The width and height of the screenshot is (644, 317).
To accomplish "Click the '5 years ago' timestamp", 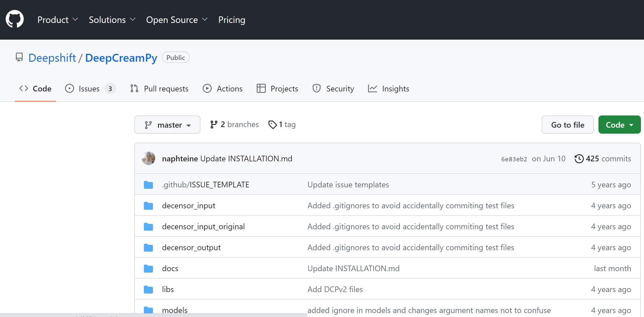I will pyautogui.click(x=611, y=185).
